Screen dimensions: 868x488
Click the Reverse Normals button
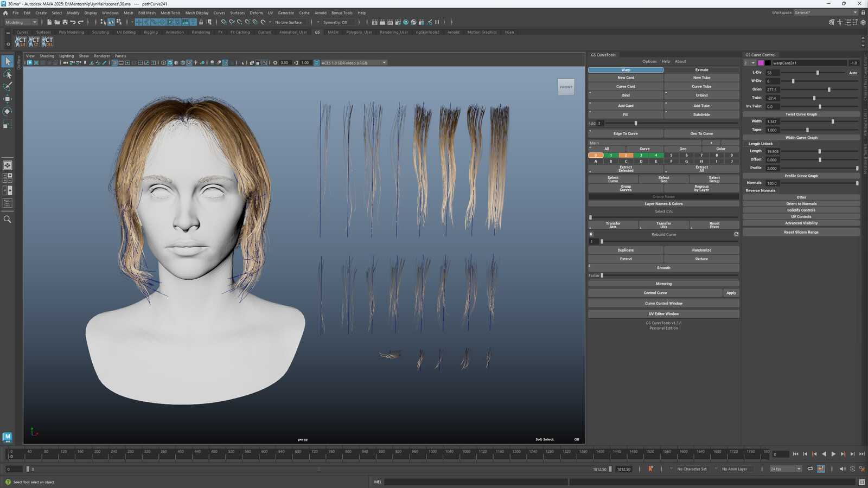(x=761, y=190)
